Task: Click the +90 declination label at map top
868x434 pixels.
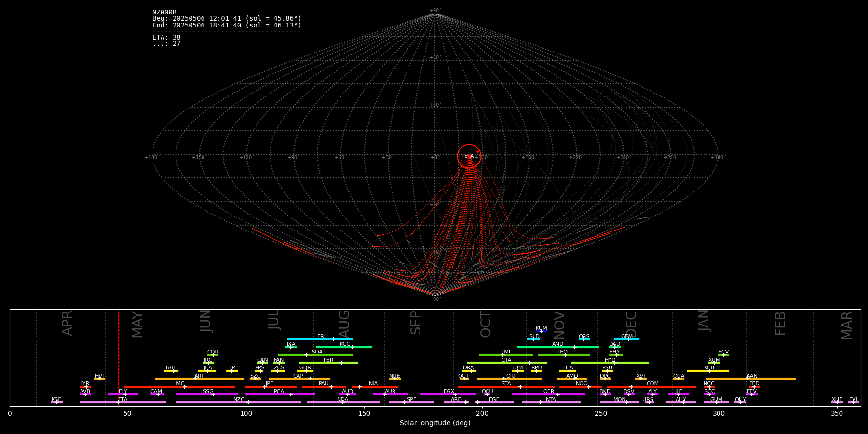Action: pyautogui.click(x=434, y=11)
